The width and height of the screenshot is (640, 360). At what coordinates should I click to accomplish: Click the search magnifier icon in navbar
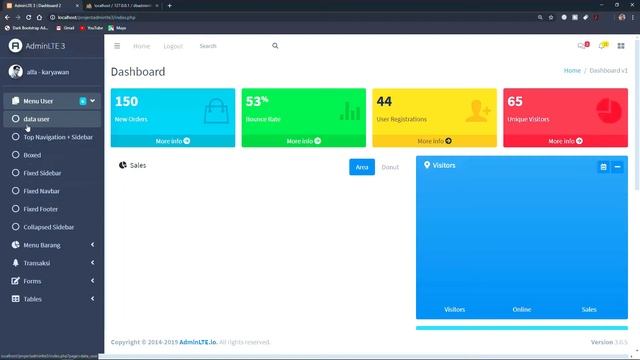point(275,46)
